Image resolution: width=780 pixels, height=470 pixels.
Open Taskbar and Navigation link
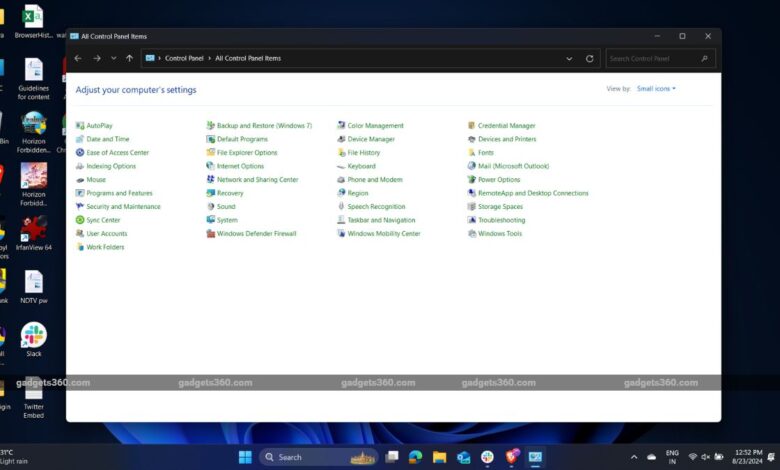click(x=381, y=220)
